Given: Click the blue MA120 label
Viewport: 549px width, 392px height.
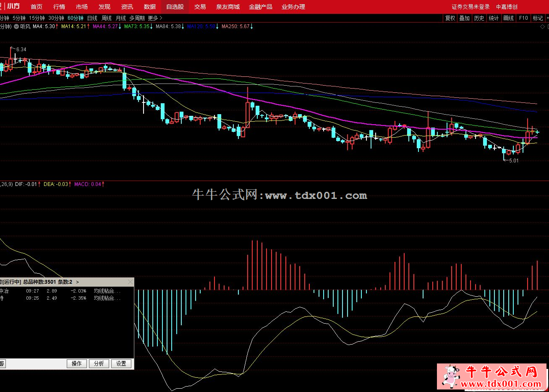Looking at the screenshot, I should (x=203, y=26).
